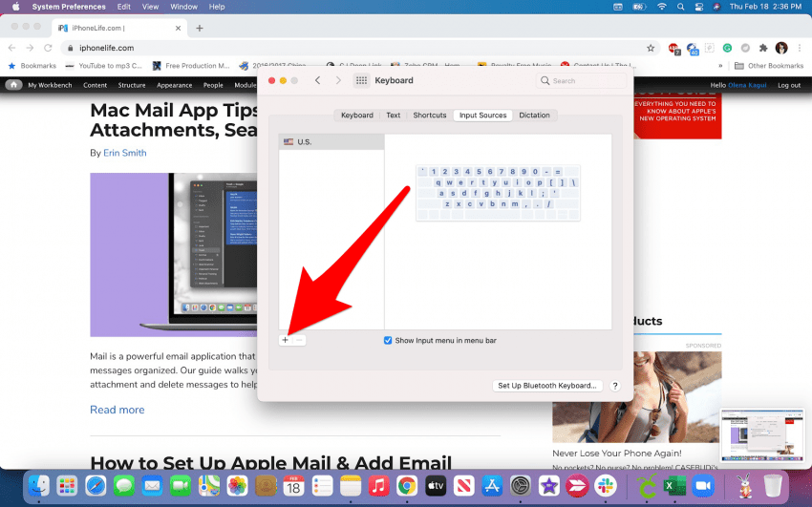812x507 pixels.
Task: Open Photos from the Dock
Action: [x=237, y=486]
